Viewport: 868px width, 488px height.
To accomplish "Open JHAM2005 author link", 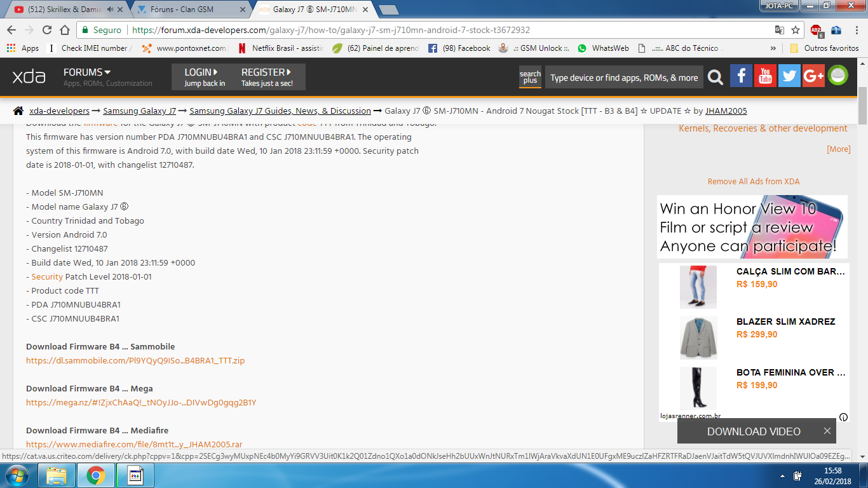I will tap(726, 111).
